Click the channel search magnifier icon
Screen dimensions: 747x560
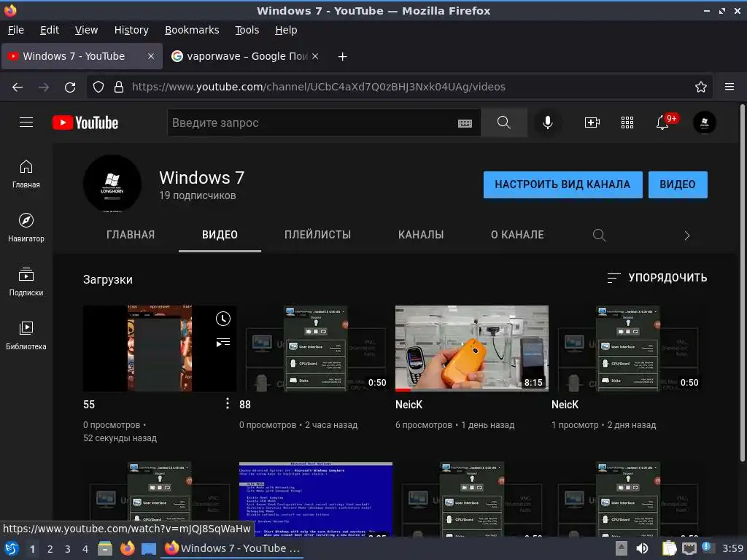[600, 236]
